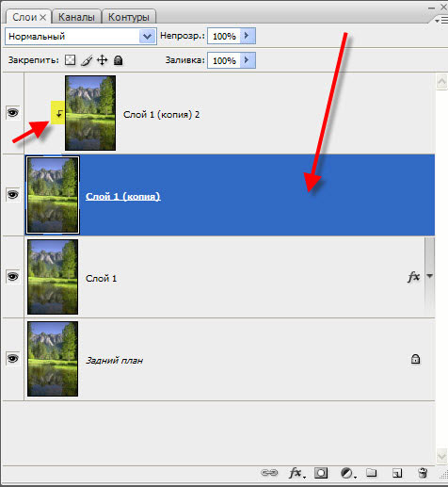Image resolution: width=448 pixels, height=487 pixels.
Task: Create a new layer group folder
Action: tap(372, 472)
